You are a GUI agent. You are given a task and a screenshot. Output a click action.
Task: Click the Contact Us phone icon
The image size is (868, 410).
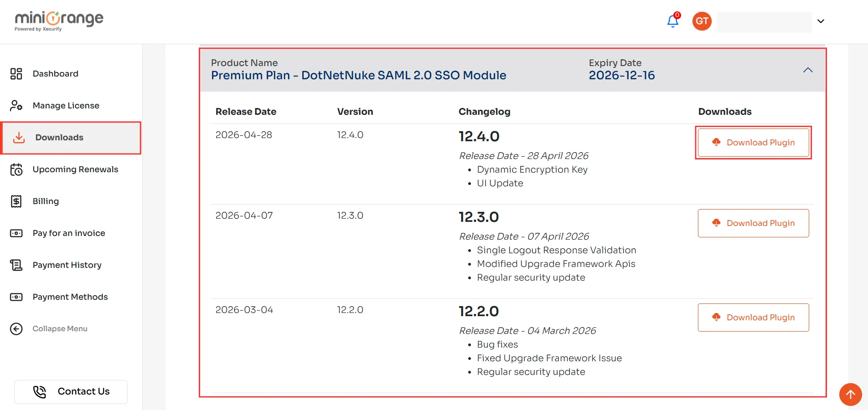coord(40,392)
